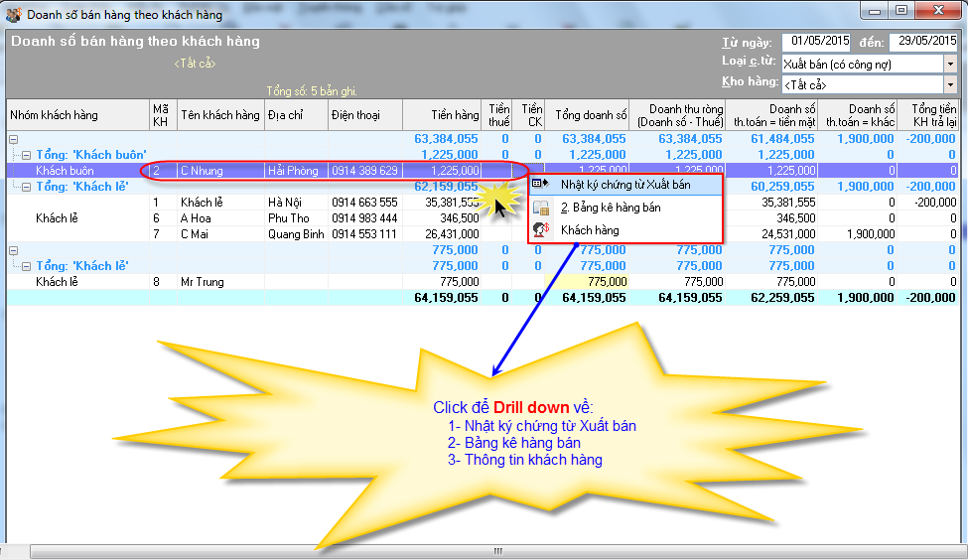
Task: Click the 'Tên khách hàng' column header
Action: click(x=219, y=115)
